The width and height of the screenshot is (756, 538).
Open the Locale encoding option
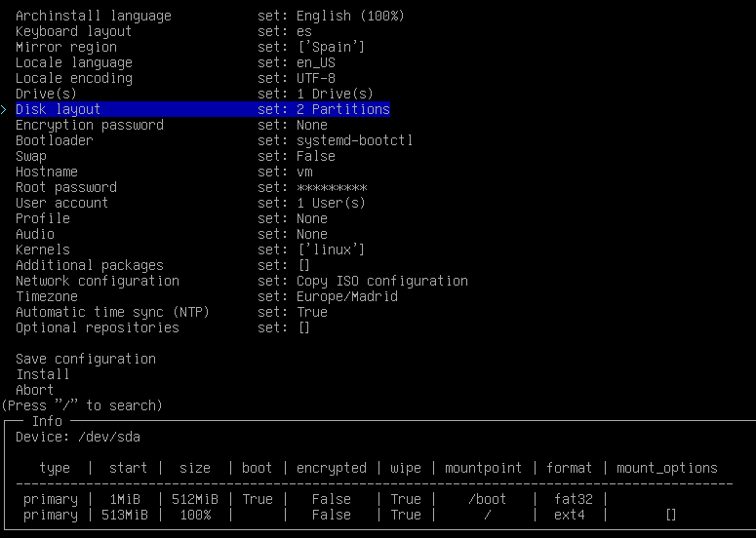pyautogui.click(x=73, y=78)
